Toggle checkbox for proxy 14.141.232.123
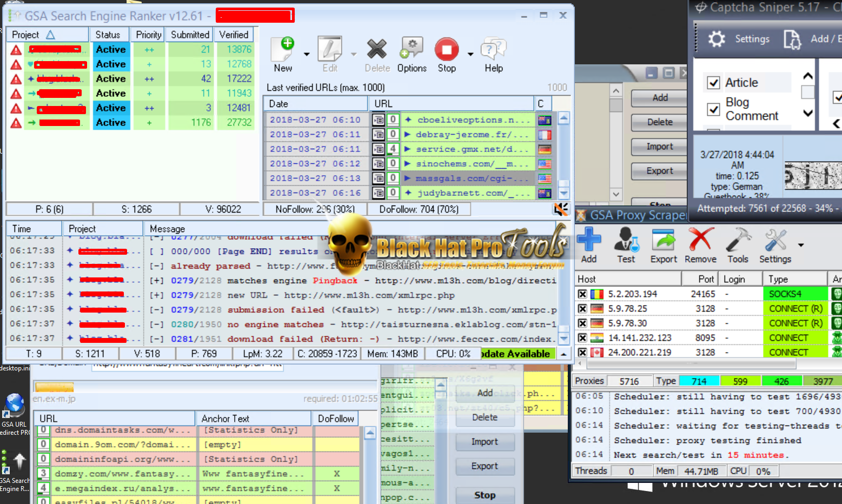Viewport: 842px width, 504px height. pos(582,338)
